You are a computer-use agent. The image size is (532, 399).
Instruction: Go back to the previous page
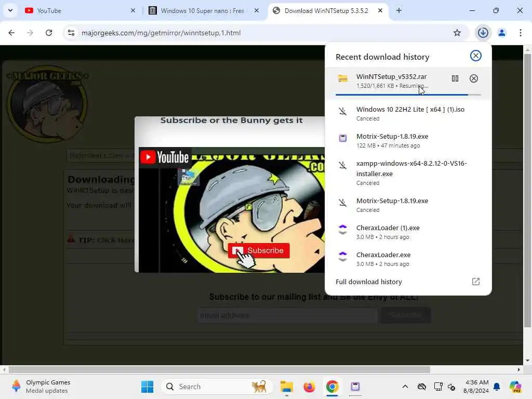pos(11,33)
